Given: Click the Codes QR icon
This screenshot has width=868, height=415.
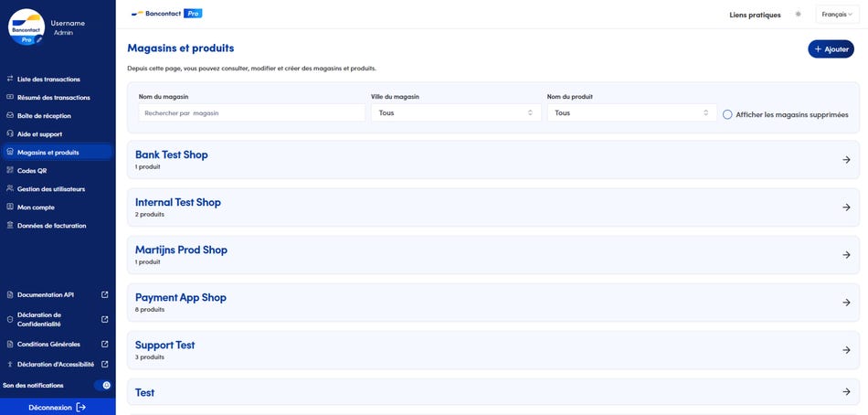Looking at the screenshot, I should (x=9, y=170).
